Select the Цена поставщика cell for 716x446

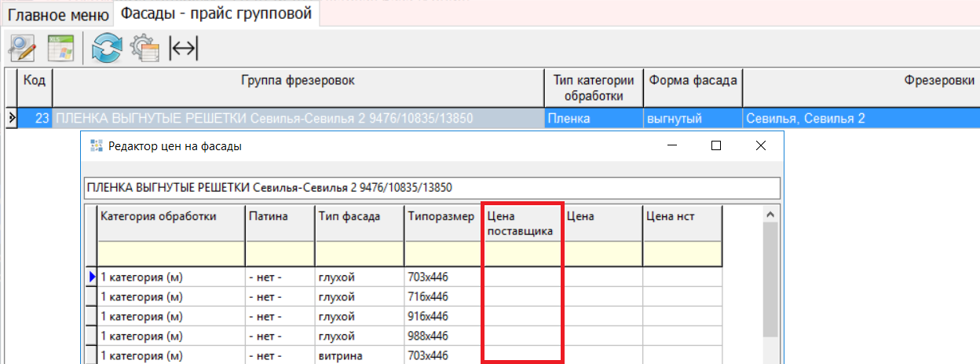point(522,297)
